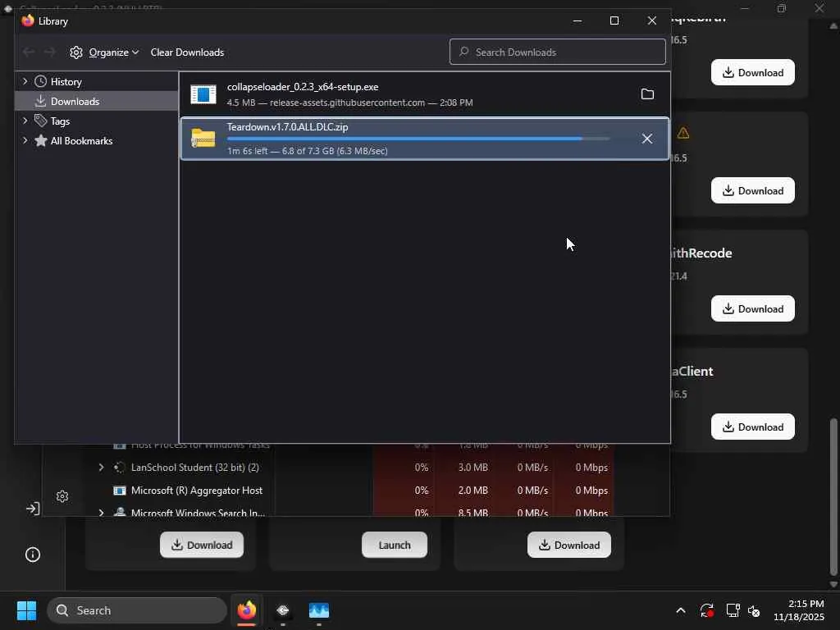Click the History clock icon
Viewport: 840px width, 630px height.
(41, 81)
